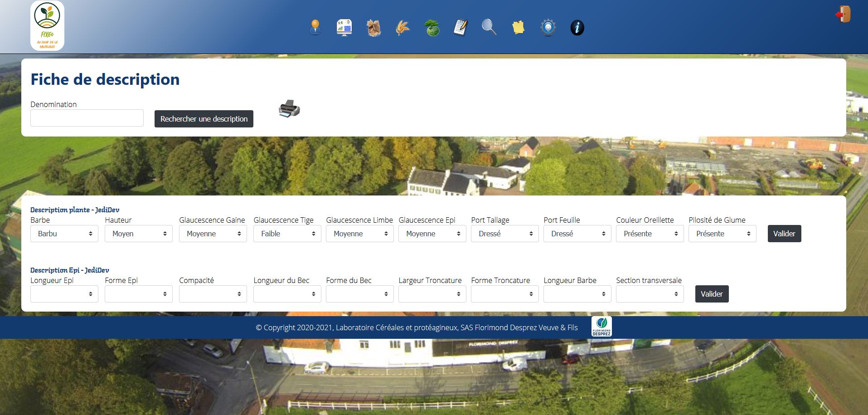Click Valider for Description plante
Image resolution: width=868 pixels, height=415 pixels.
784,234
